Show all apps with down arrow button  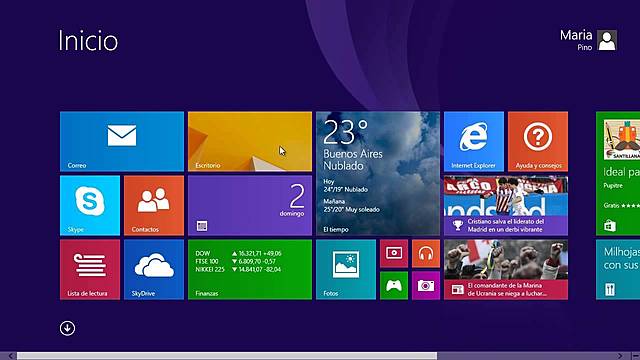[67, 328]
